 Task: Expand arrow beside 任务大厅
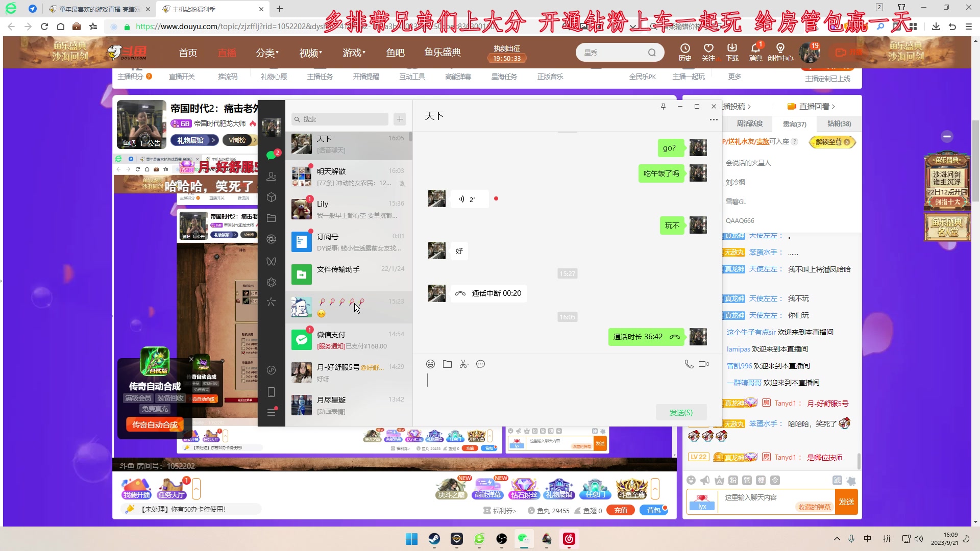click(196, 489)
